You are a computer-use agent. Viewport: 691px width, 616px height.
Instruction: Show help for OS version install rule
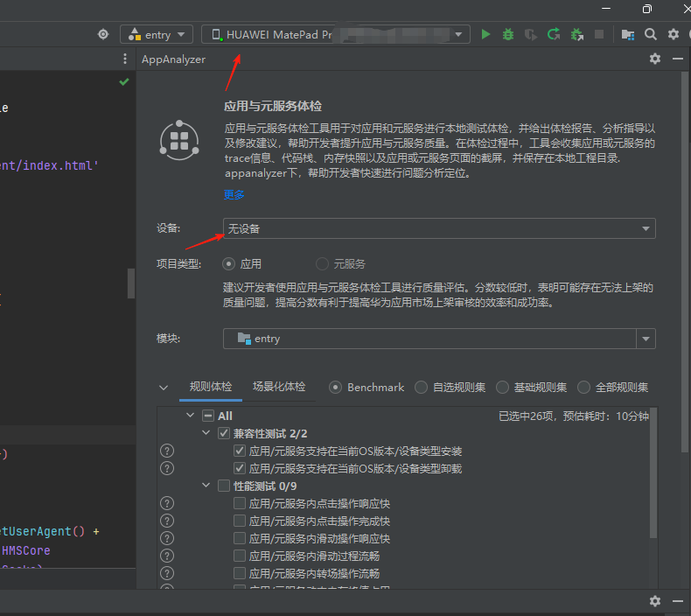[167, 451]
